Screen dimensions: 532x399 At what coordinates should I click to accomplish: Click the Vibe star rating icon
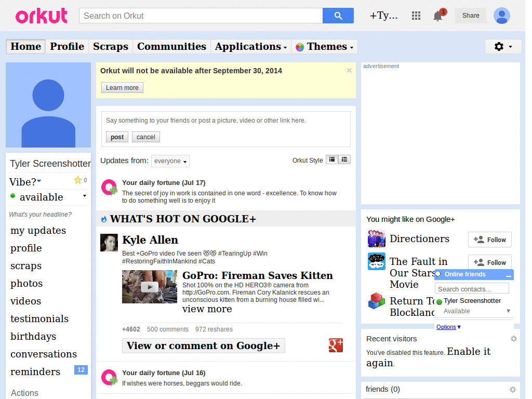[x=78, y=180]
